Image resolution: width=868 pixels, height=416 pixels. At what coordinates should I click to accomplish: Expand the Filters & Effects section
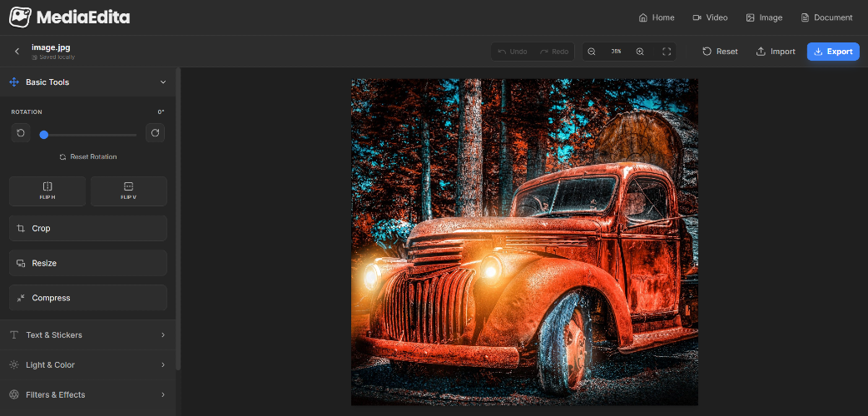pos(87,394)
